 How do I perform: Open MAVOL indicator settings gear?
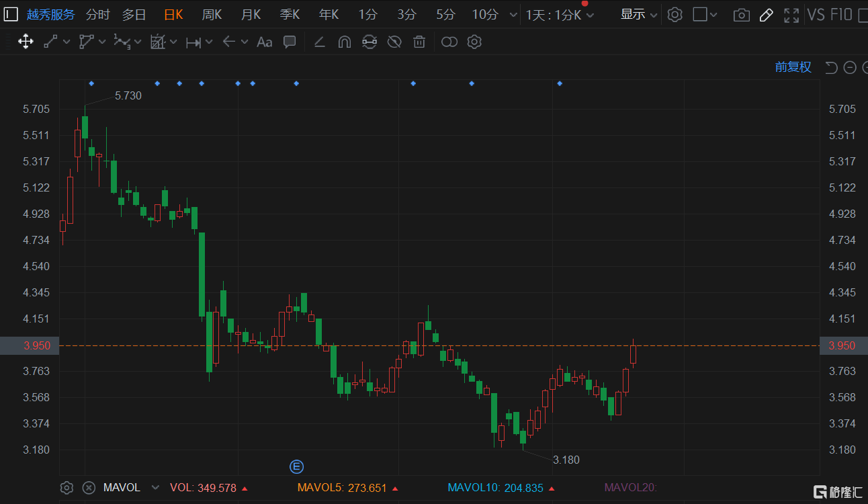(66, 488)
